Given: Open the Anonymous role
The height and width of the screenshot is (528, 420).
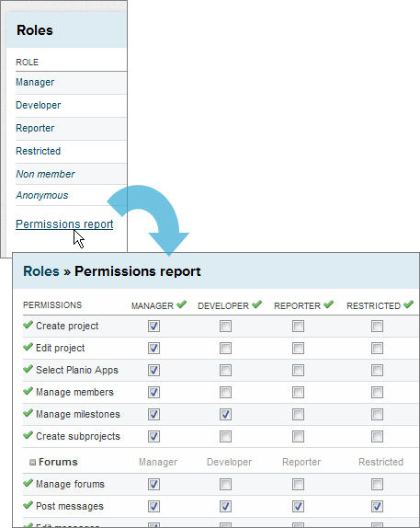Looking at the screenshot, I should pyautogui.click(x=41, y=195).
